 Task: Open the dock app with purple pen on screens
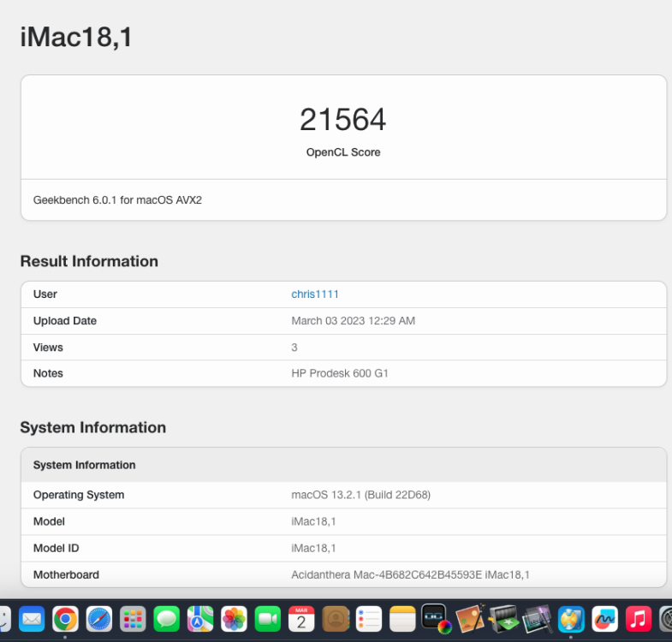(x=538, y=619)
